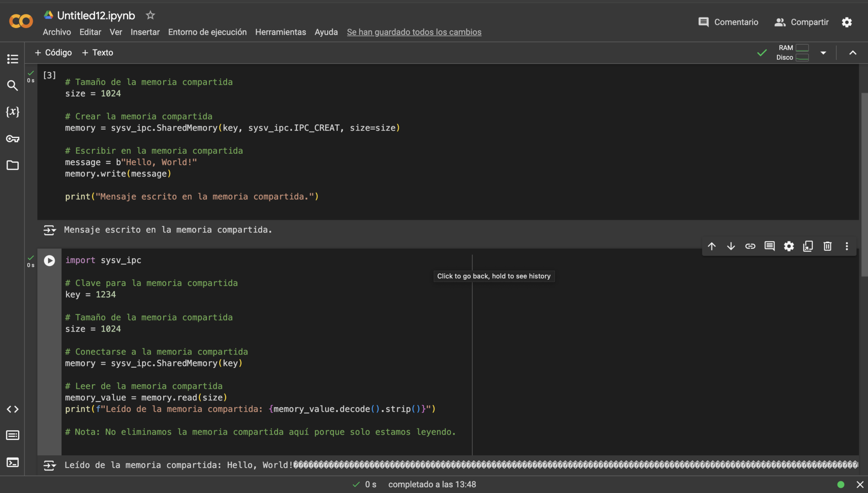Click Se han guardado todos los cambios link
The image size is (868, 493).
(414, 32)
